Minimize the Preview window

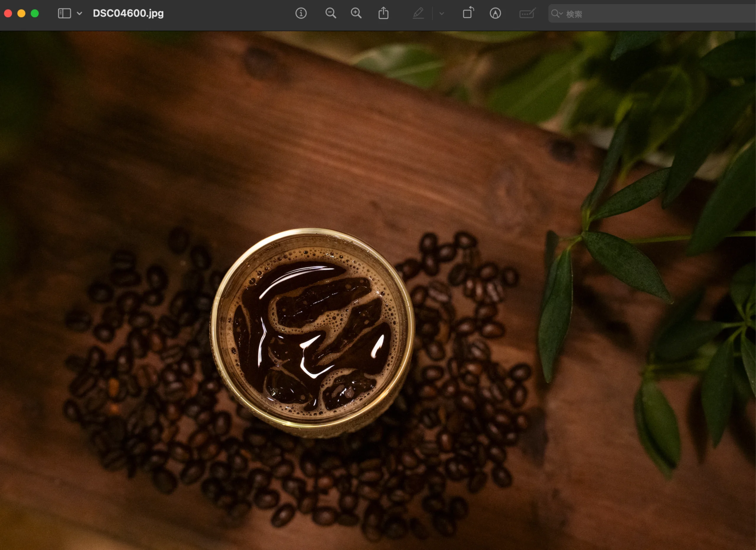tap(21, 13)
